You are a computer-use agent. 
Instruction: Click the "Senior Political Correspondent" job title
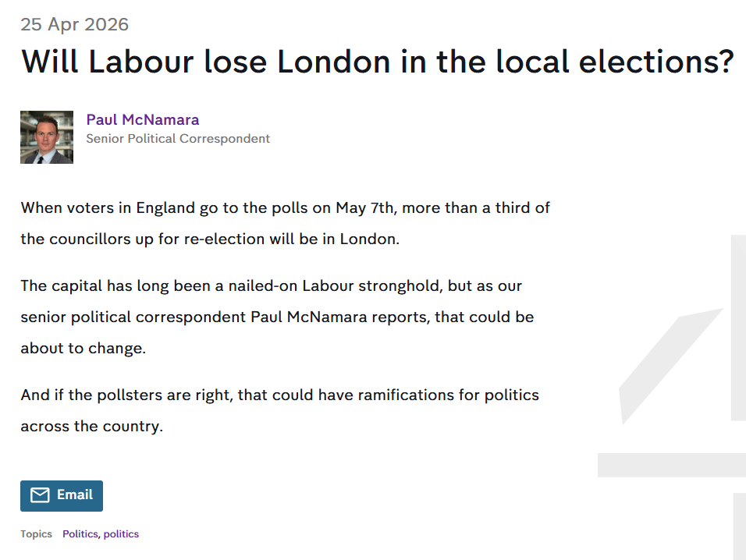[178, 139]
